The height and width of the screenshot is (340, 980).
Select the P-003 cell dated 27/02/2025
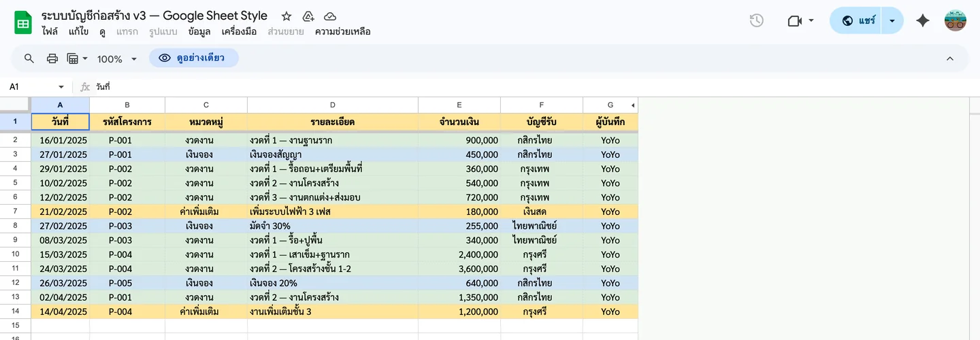point(127,226)
